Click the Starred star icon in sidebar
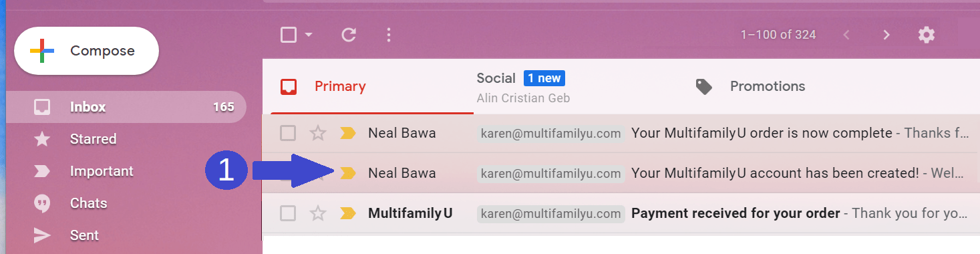The width and height of the screenshot is (980, 254). click(42, 139)
